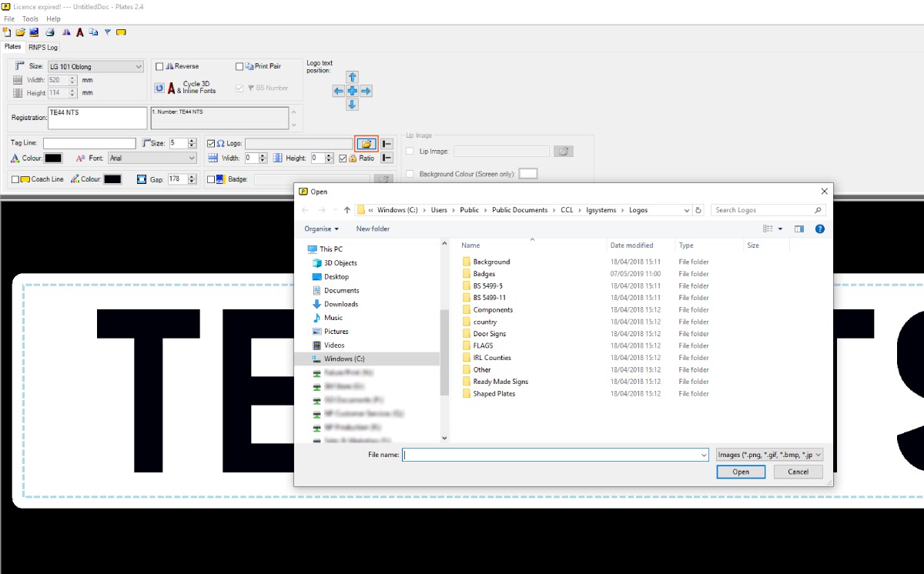This screenshot has width=924, height=574.
Task: Select Downloads in the navigation pane
Action: (x=341, y=304)
